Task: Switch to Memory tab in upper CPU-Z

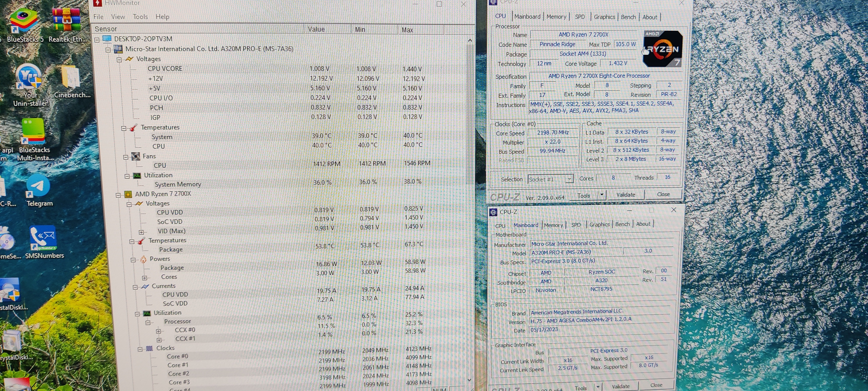Action: point(556,17)
